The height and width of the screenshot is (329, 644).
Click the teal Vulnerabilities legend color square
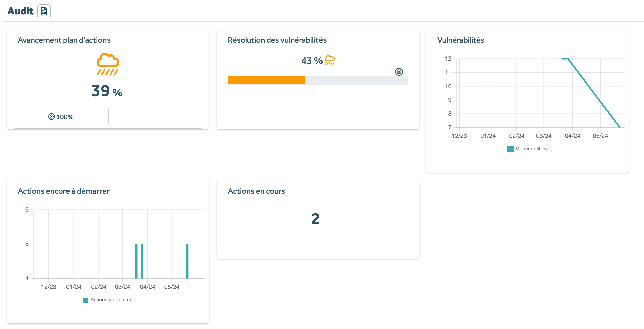tap(510, 149)
